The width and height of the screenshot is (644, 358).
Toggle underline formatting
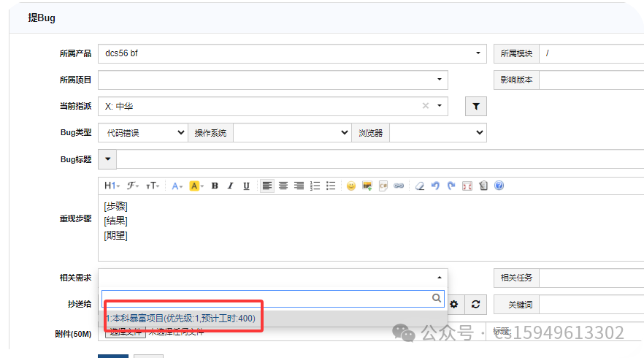point(246,186)
